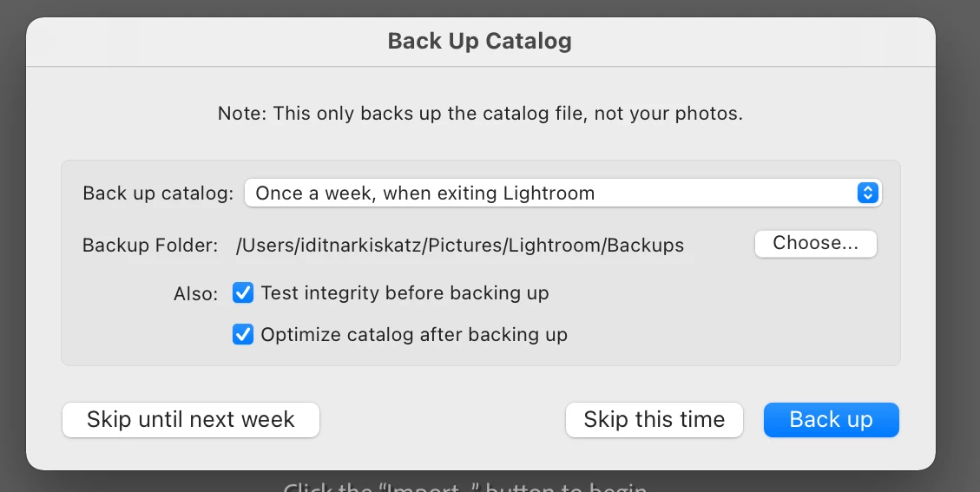Click the "Optimize catalog after backing up" label
This screenshot has height=492, width=980.
coord(414,334)
